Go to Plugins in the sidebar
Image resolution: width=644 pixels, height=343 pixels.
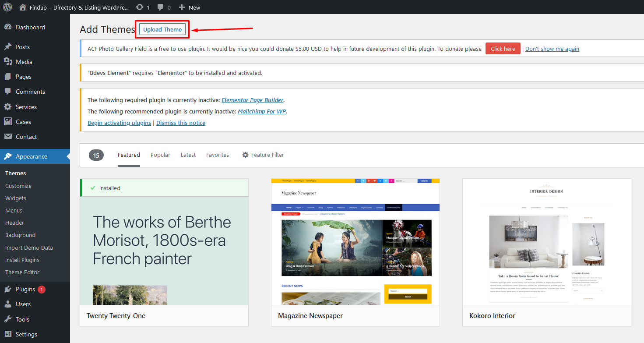coord(25,289)
